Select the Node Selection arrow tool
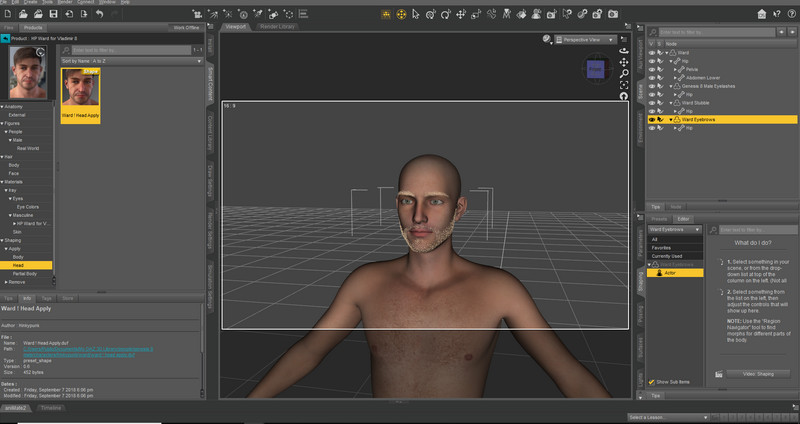 (x=416, y=14)
